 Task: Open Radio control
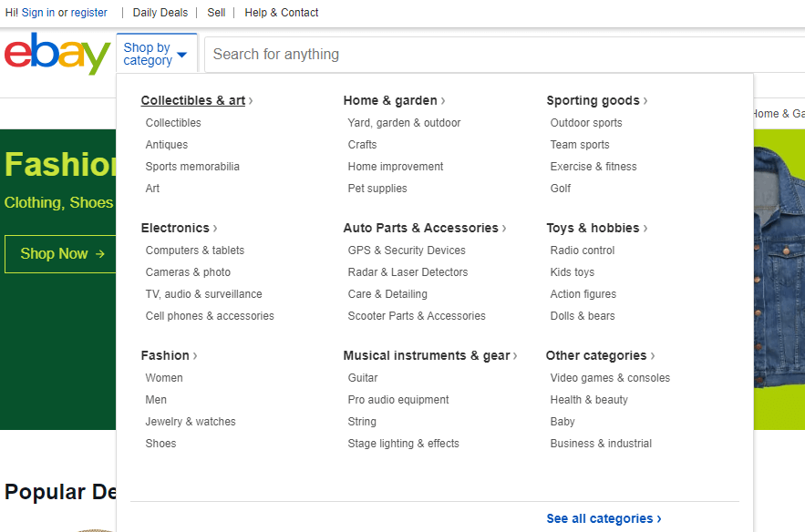(583, 251)
